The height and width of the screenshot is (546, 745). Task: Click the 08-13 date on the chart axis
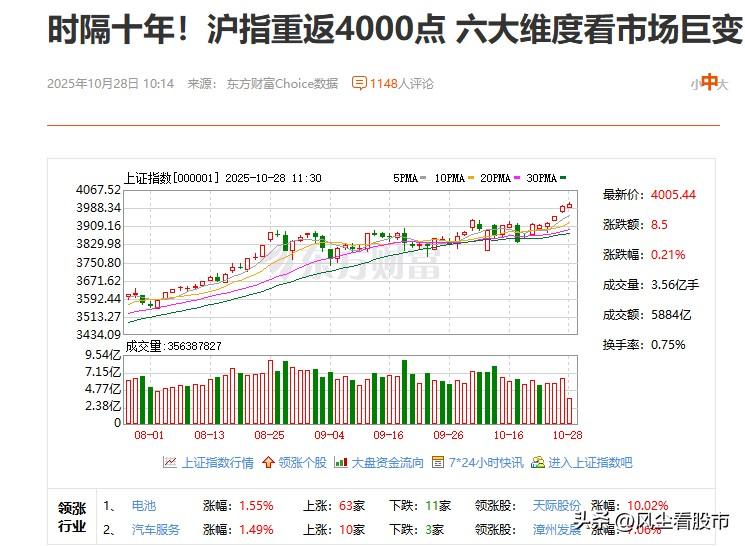pyautogui.click(x=209, y=435)
